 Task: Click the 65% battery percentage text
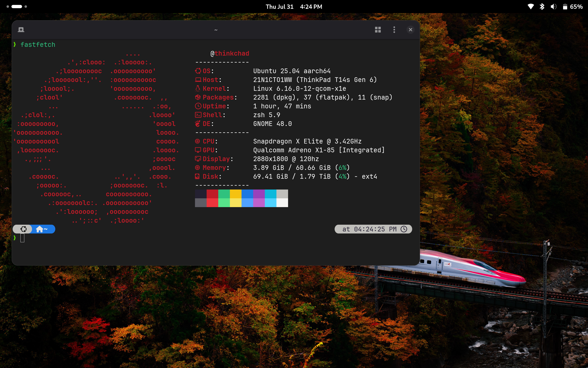point(576,7)
